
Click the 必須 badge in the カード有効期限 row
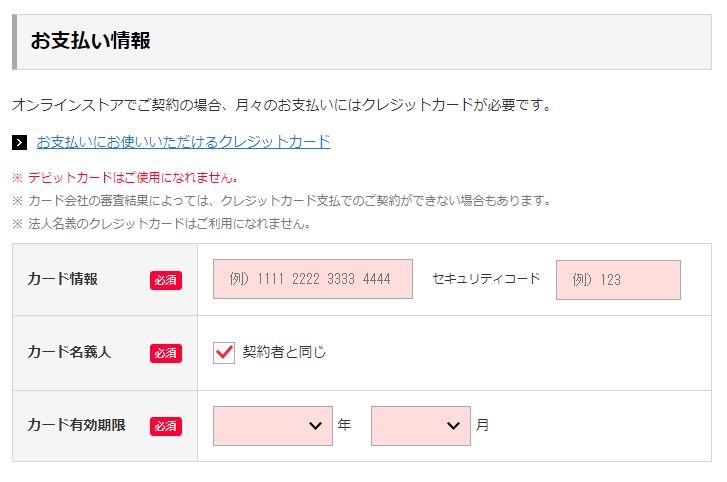pos(166,426)
